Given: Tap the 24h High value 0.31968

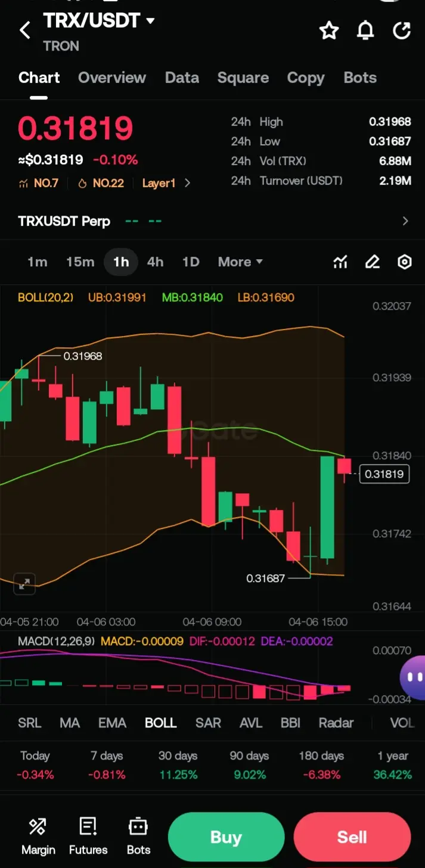Looking at the screenshot, I should click(390, 122).
